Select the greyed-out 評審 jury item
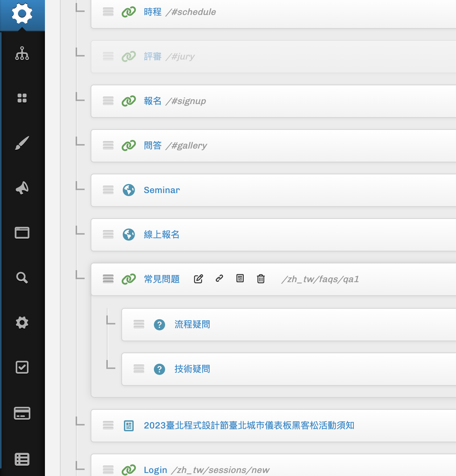This screenshot has height=476, width=456. pyautogui.click(x=153, y=57)
